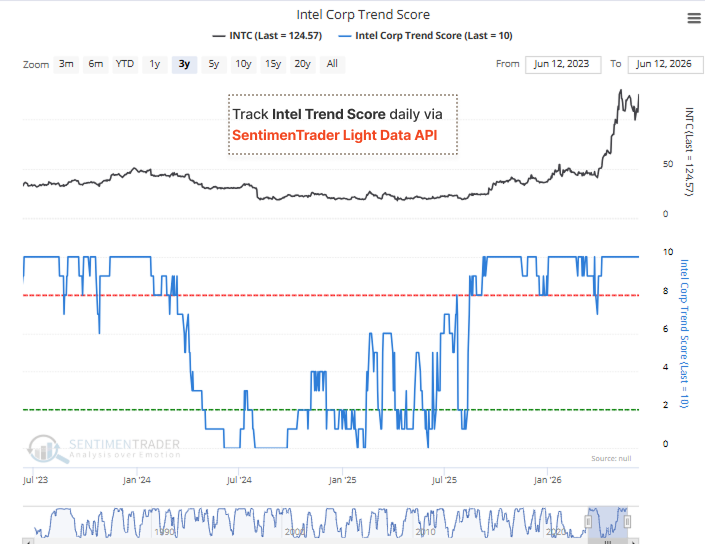Click the Source: null credit text

click(611, 459)
